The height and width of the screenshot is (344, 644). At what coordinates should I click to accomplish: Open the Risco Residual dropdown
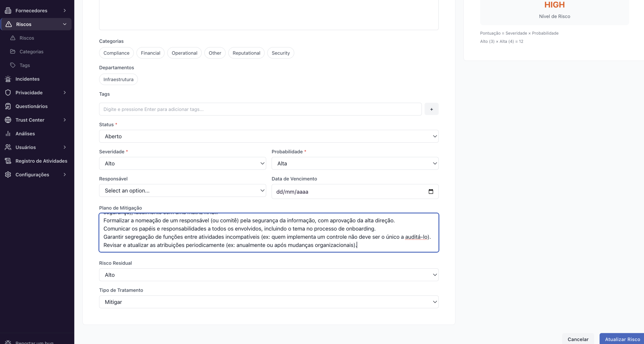coord(269,275)
